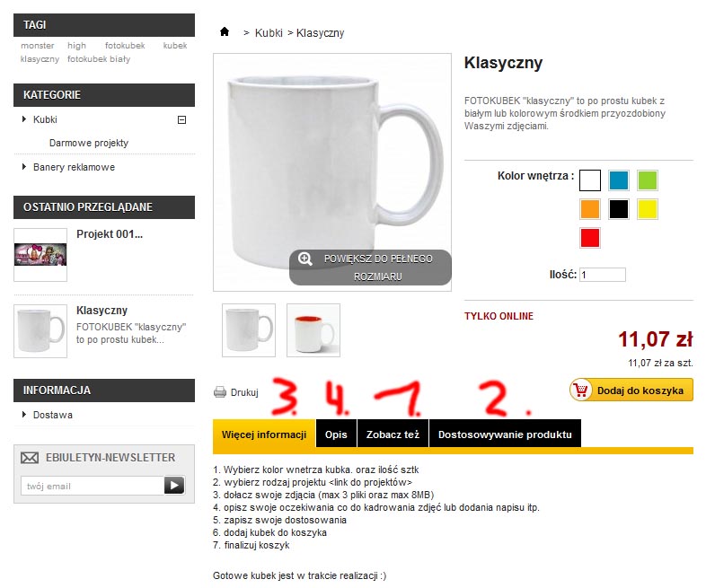Screen dimensions: 706x588
Task: Click the printer icon next to Drukuj
Action: (220, 392)
